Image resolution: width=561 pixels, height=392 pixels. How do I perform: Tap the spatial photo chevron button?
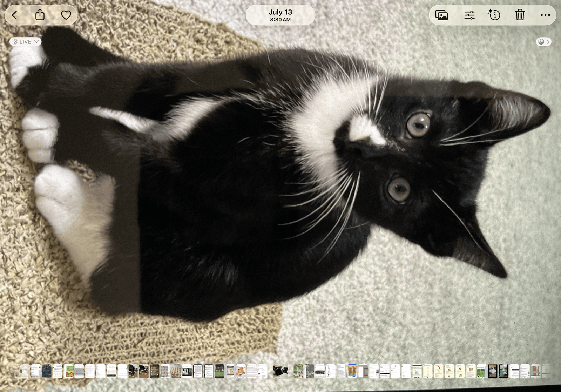[544, 42]
